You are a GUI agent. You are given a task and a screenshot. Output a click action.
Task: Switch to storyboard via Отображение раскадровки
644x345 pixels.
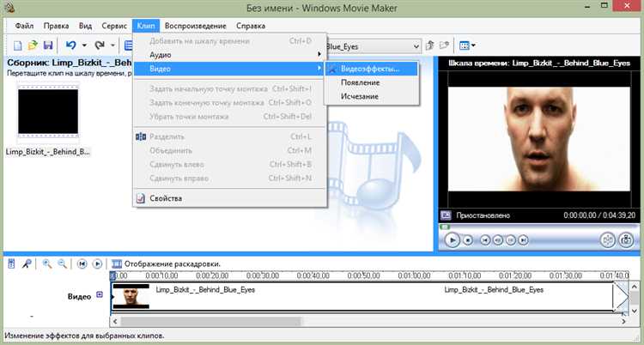pos(167,263)
